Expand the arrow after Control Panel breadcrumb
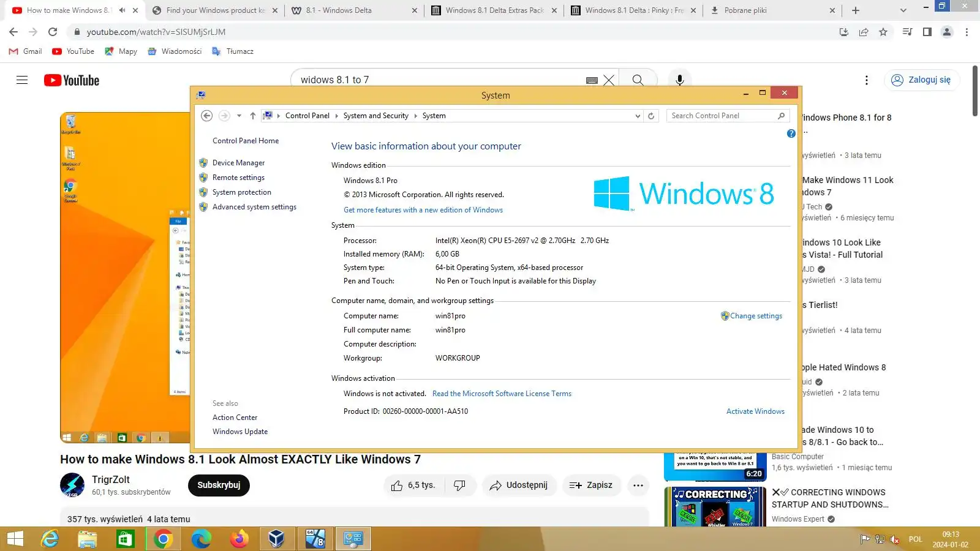The image size is (980, 551). point(336,116)
